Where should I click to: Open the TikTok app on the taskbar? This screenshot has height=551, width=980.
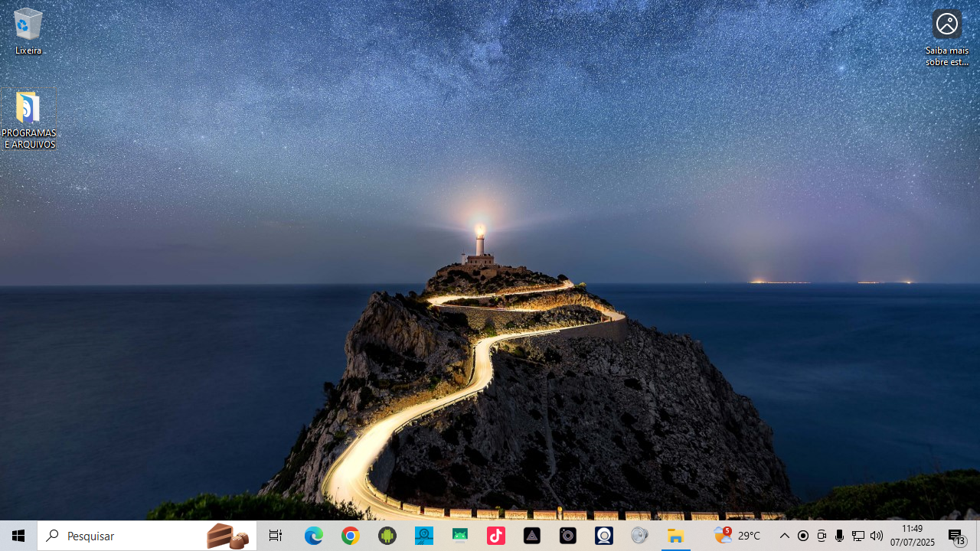[x=495, y=536]
